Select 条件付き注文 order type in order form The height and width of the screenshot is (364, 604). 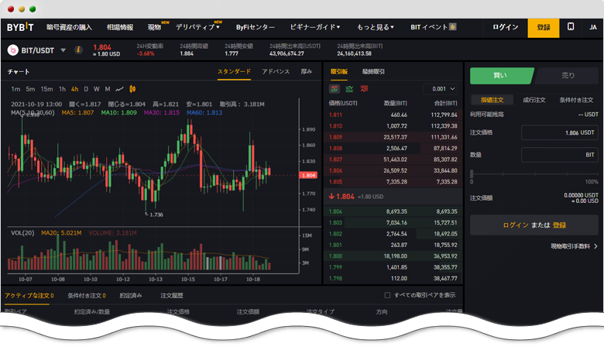[576, 100]
